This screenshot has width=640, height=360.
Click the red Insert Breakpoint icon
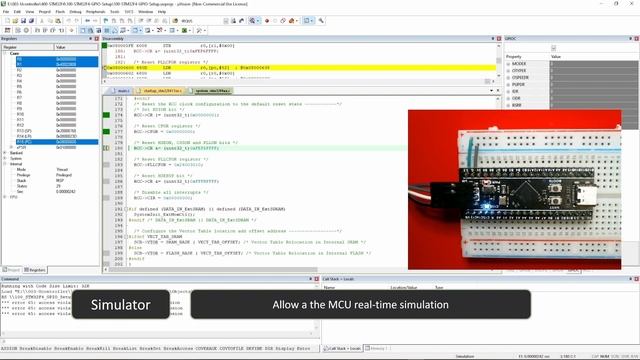[x=267, y=20]
